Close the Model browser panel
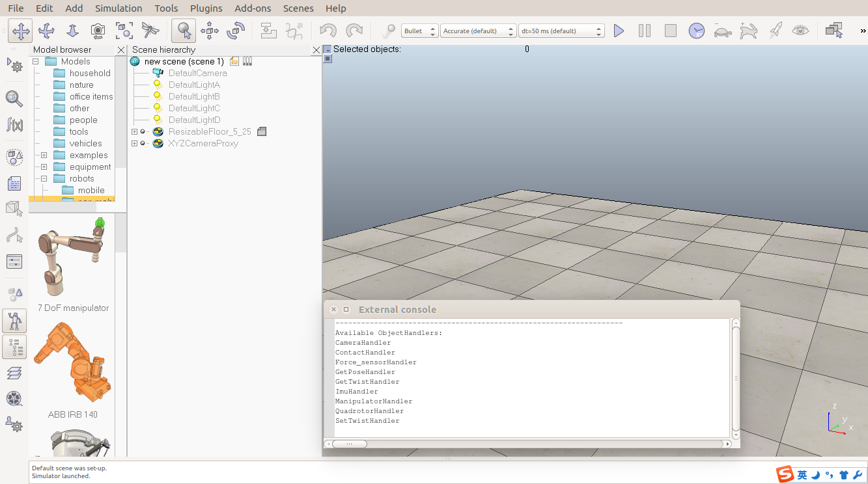Screen dimensions: 868x484 [121, 50]
